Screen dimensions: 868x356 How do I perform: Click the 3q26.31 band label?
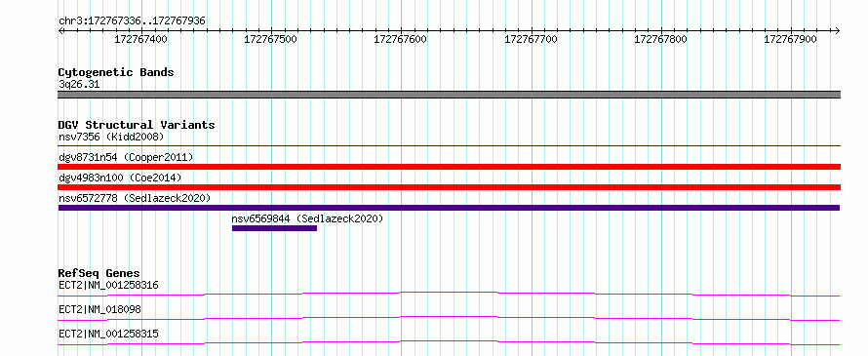tap(79, 85)
